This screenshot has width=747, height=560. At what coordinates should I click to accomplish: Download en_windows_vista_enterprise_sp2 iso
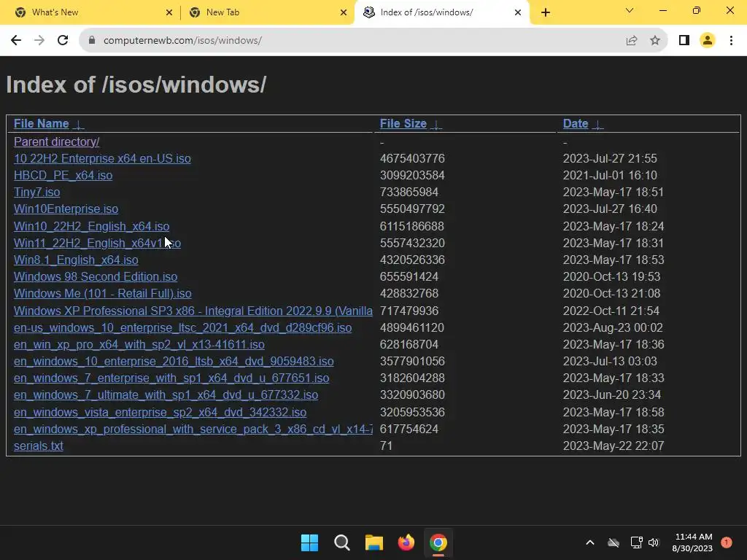[x=160, y=413]
